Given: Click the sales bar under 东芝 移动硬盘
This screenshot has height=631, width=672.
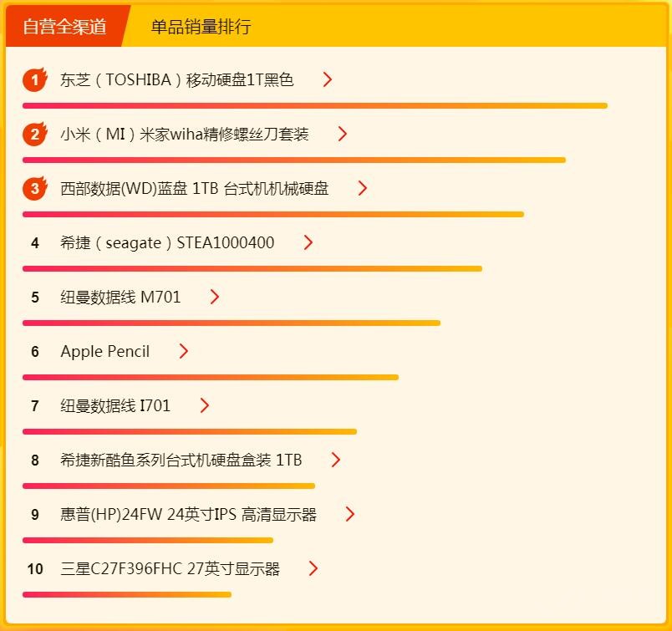Looking at the screenshot, I should coord(314,105).
